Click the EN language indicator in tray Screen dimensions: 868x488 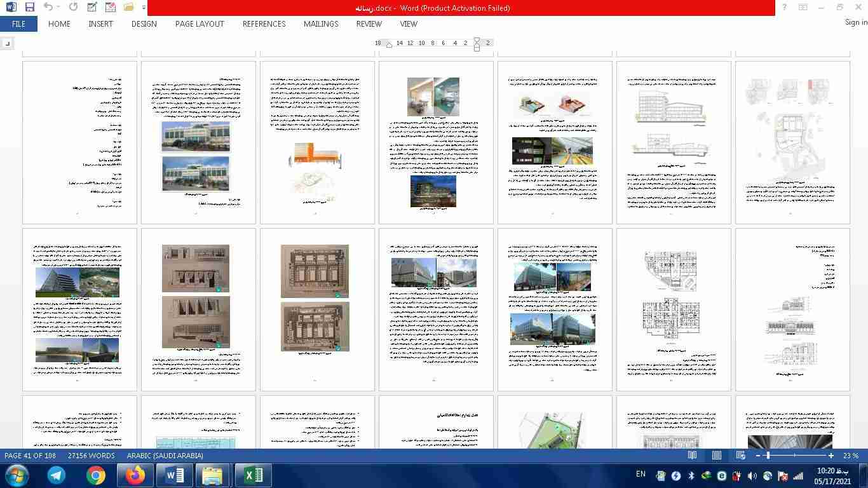pyautogui.click(x=641, y=474)
